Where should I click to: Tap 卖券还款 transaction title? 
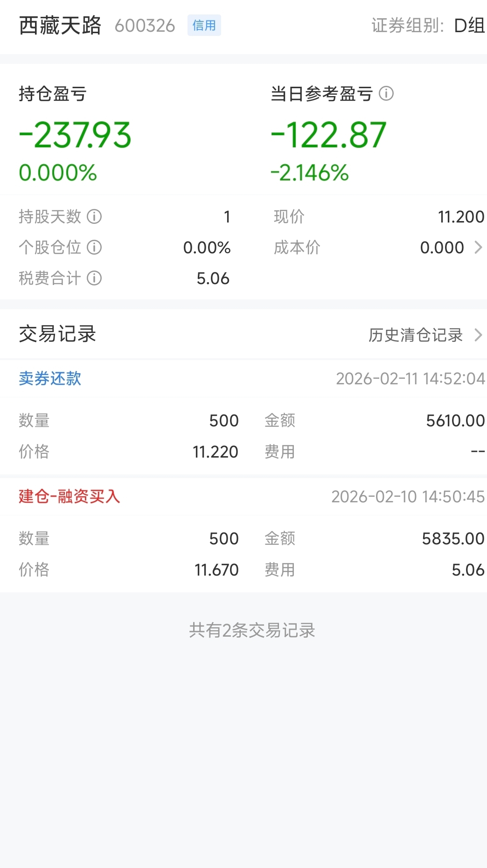pos(50,378)
